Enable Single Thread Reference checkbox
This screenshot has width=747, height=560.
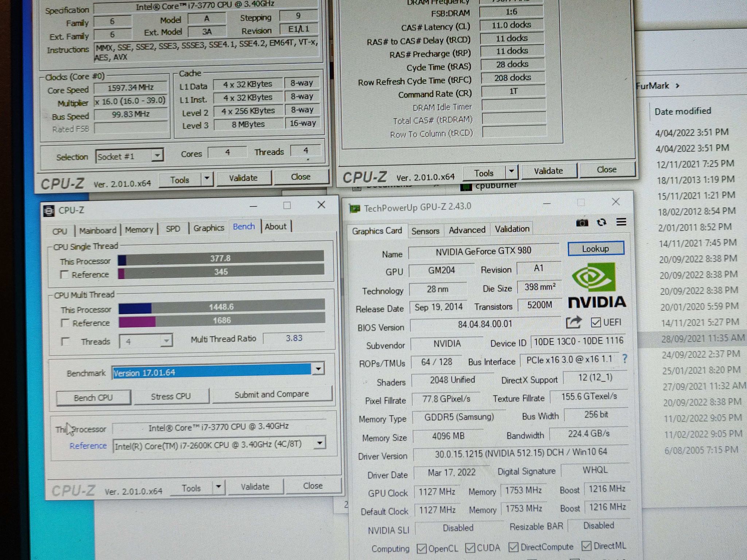64,275
